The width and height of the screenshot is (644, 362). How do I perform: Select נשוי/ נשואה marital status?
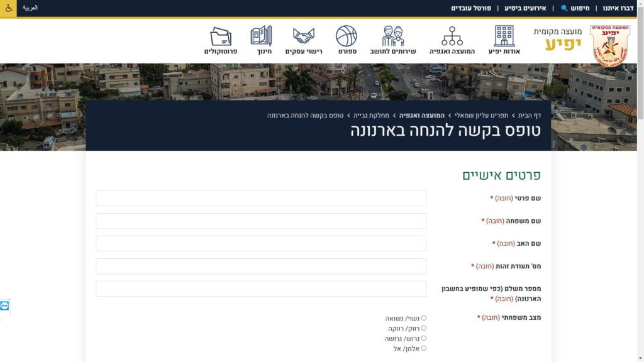424,318
